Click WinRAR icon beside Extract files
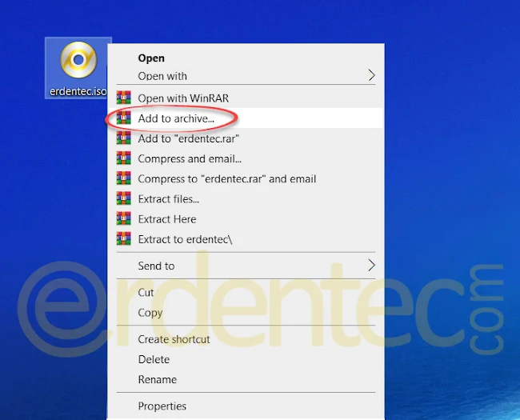The image size is (520, 420). tap(124, 198)
